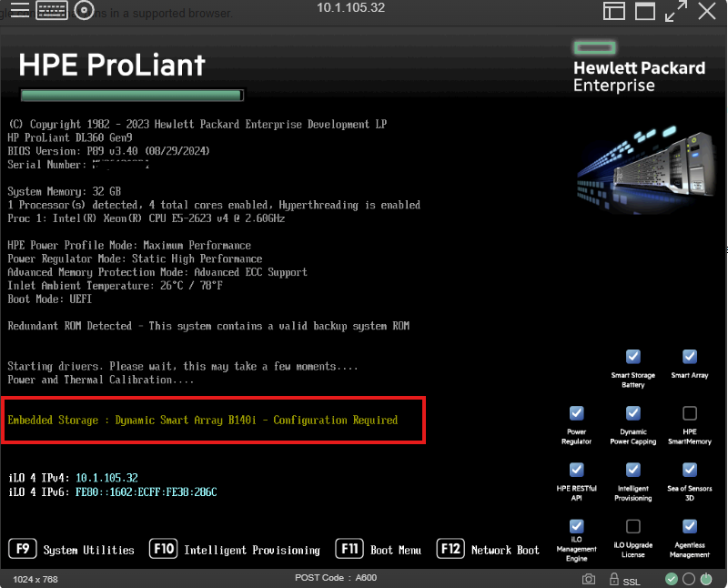This screenshot has height=588, width=728.
Task: Click the server image thumbnail
Action: 647,169
